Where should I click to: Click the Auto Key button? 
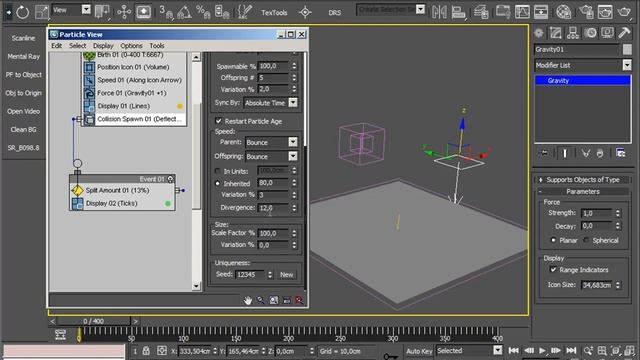click(419, 351)
